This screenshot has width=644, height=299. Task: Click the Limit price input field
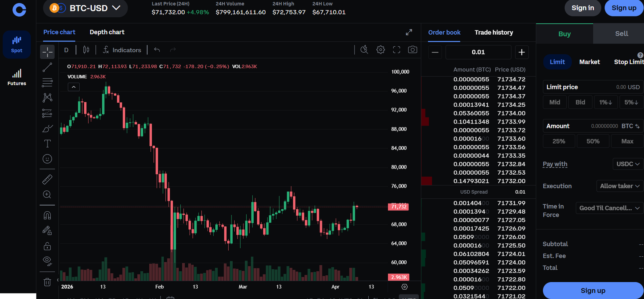pos(593,87)
